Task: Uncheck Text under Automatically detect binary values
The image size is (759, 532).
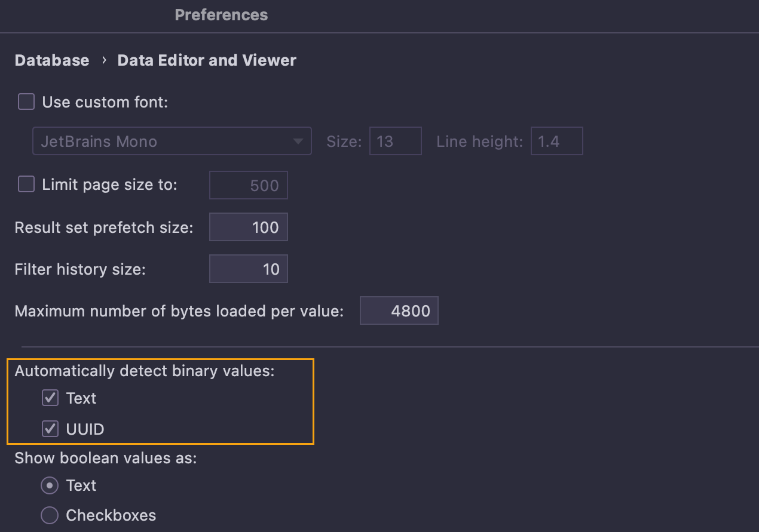Action: (x=50, y=398)
